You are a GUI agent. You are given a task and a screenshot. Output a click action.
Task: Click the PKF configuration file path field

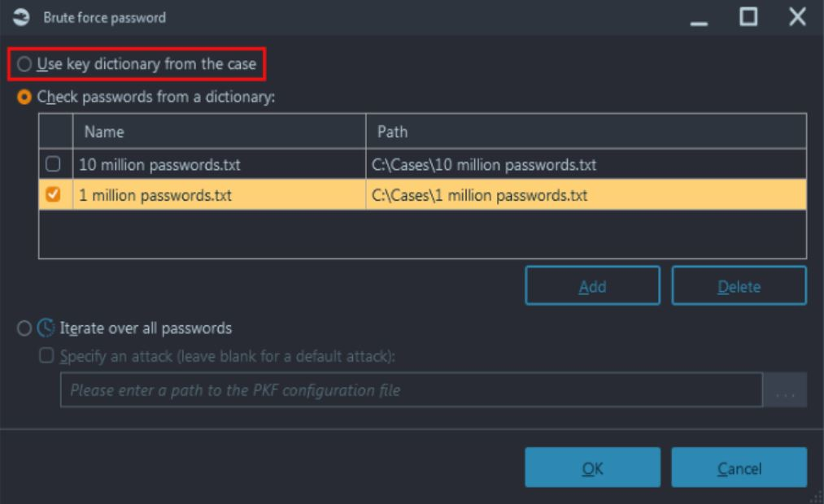(x=411, y=390)
